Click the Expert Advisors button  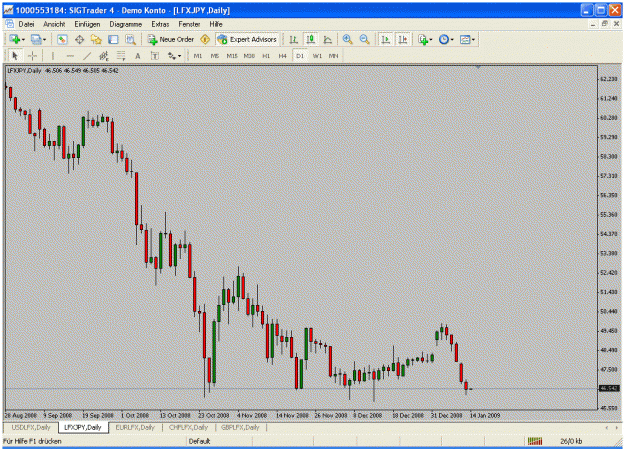247,39
